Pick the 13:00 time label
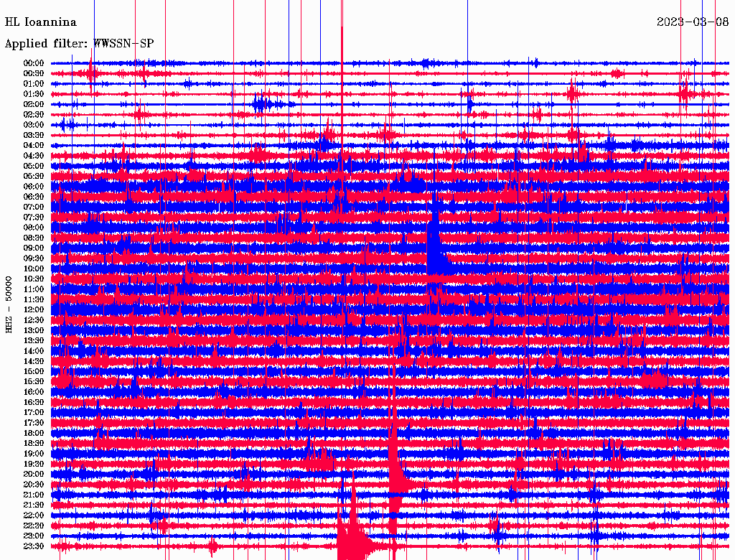This screenshot has width=735, height=560. (34, 330)
